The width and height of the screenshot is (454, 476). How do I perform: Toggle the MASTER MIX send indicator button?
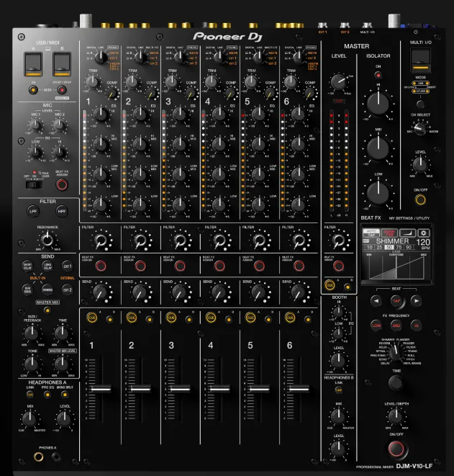pyautogui.click(x=47, y=310)
